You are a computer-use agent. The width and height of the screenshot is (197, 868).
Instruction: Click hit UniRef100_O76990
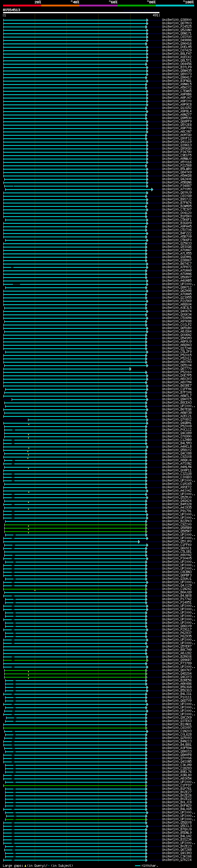click(176, 436)
